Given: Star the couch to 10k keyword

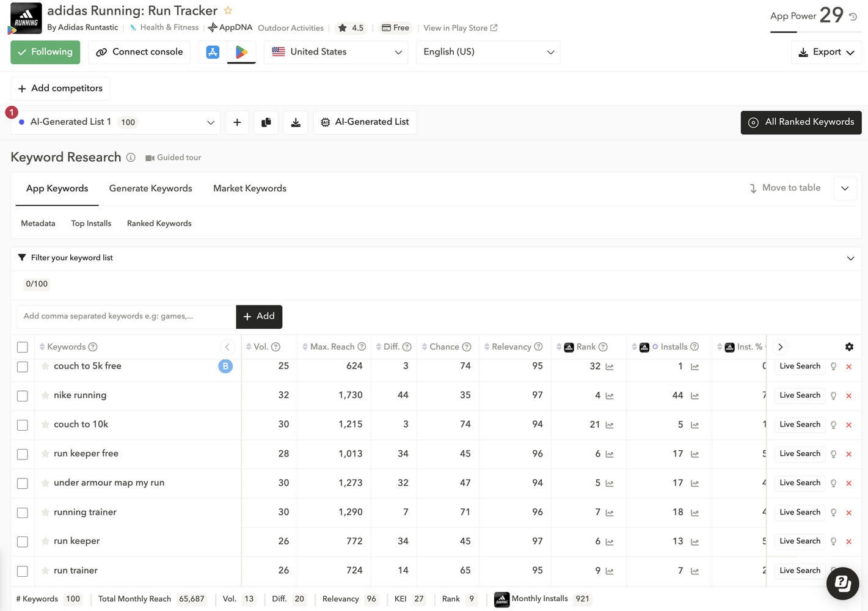Looking at the screenshot, I should pyautogui.click(x=45, y=424).
